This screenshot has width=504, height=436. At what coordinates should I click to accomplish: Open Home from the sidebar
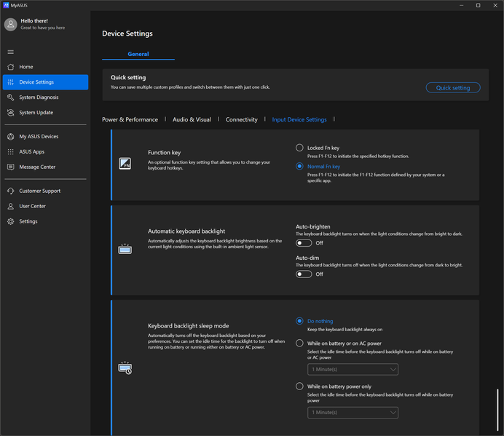coord(25,67)
